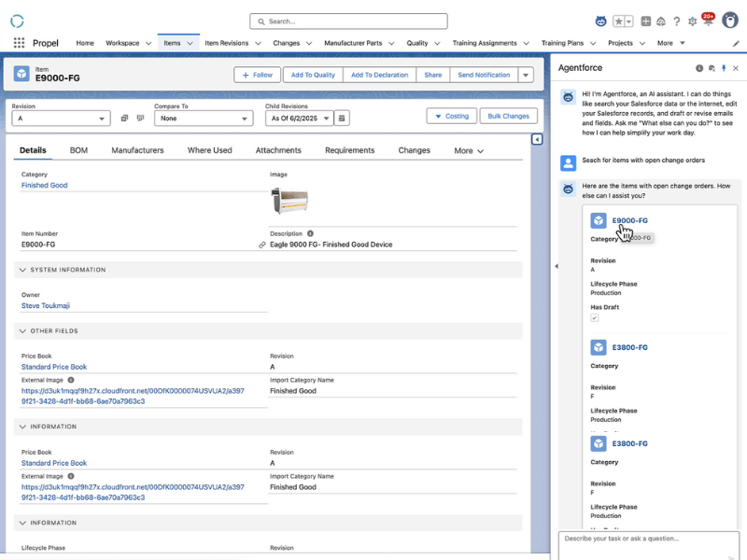Switch to the Changes record tab
Viewport: 747px width, 560px height.
click(414, 150)
